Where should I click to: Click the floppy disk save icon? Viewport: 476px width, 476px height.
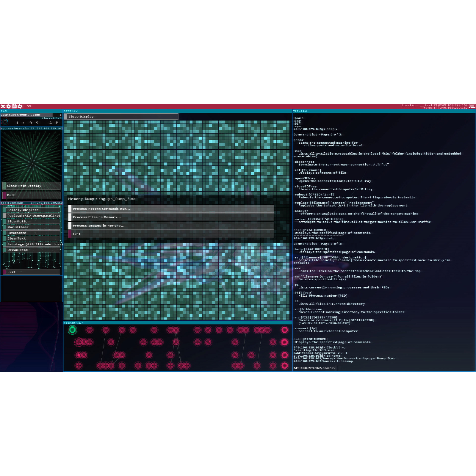click(x=14, y=106)
